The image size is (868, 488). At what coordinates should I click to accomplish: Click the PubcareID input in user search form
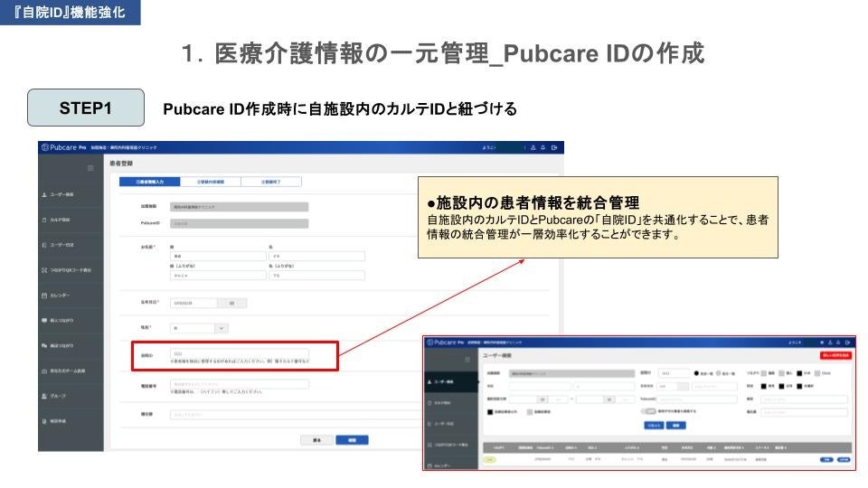tap(697, 399)
